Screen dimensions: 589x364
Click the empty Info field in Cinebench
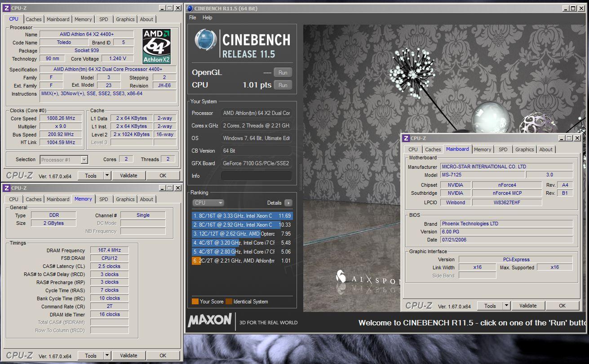pyautogui.click(x=257, y=176)
